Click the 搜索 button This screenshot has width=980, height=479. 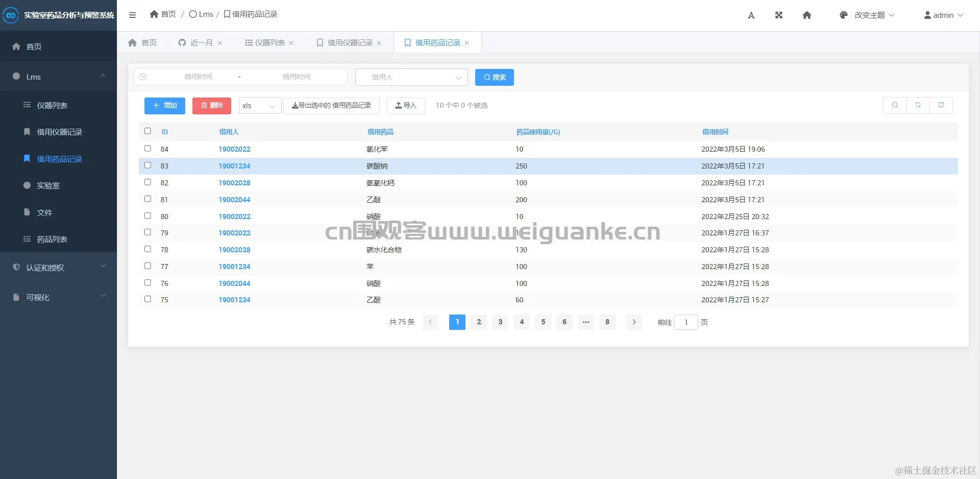(x=494, y=77)
